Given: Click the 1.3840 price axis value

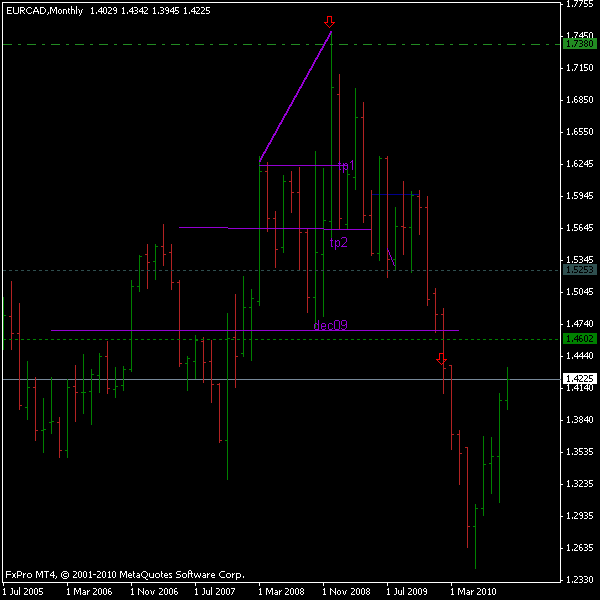Looking at the screenshot, I should (x=579, y=420).
